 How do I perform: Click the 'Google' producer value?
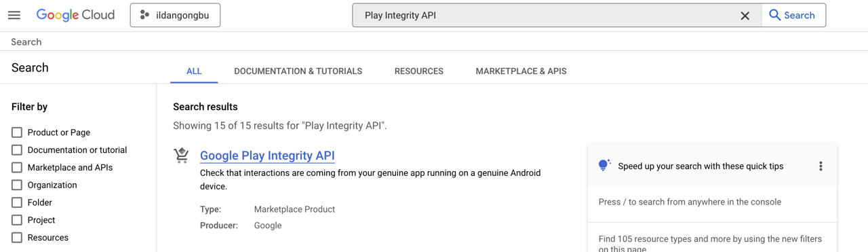click(x=268, y=226)
